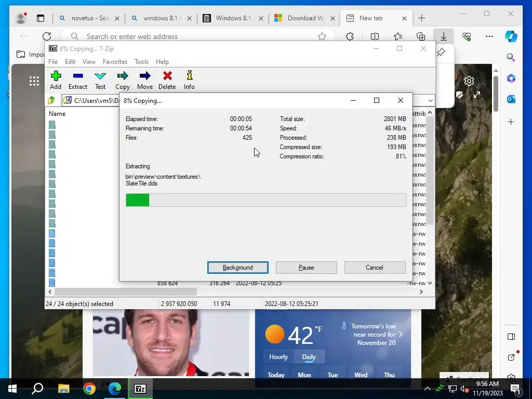This screenshot has height=399, width=532.
Task: Expand the 7-Zip address path dropdown
Action: [430, 100]
